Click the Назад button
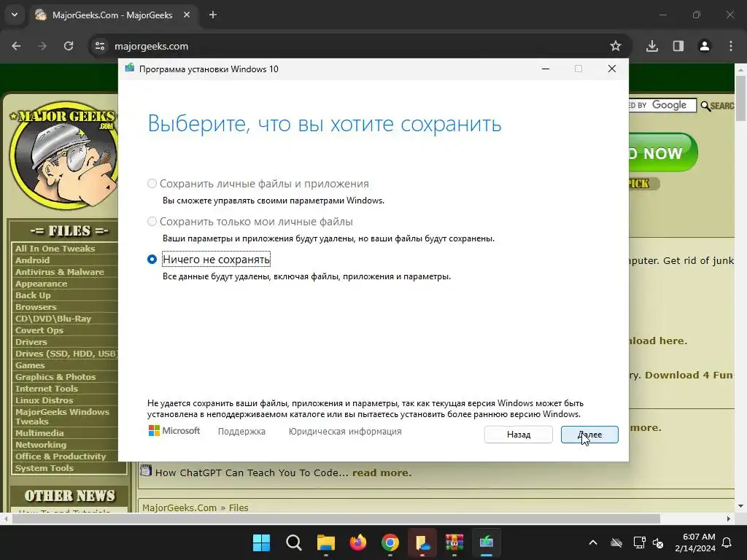The height and width of the screenshot is (560, 747). click(519, 435)
